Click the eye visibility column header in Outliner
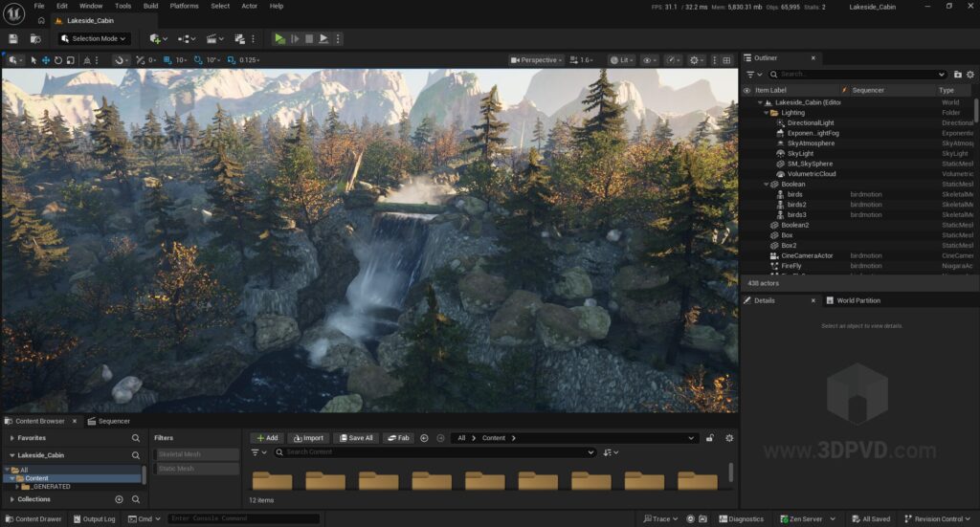This screenshot has width=980, height=527. [x=747, y=90]
